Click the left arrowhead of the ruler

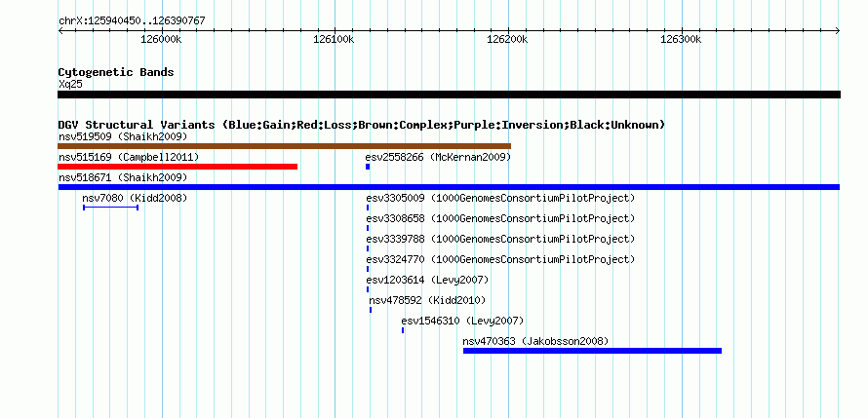pyautogui.click(x=60, y=31)
